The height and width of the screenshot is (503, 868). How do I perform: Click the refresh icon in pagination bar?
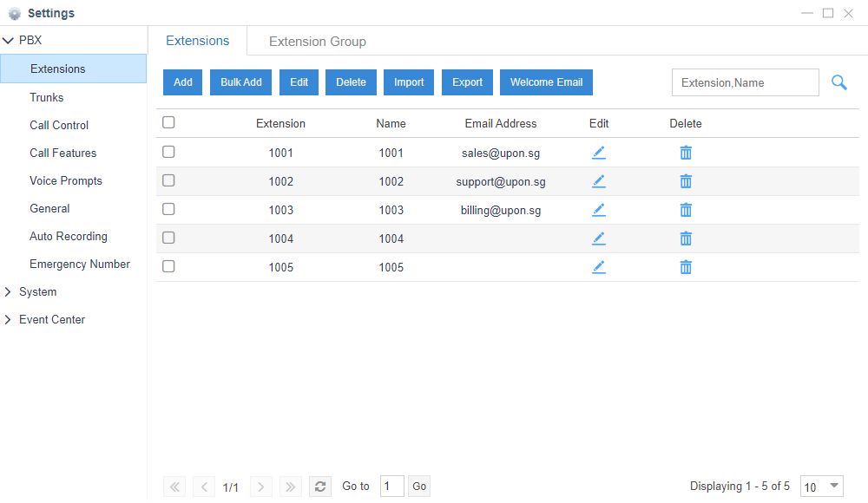[319, 486]
